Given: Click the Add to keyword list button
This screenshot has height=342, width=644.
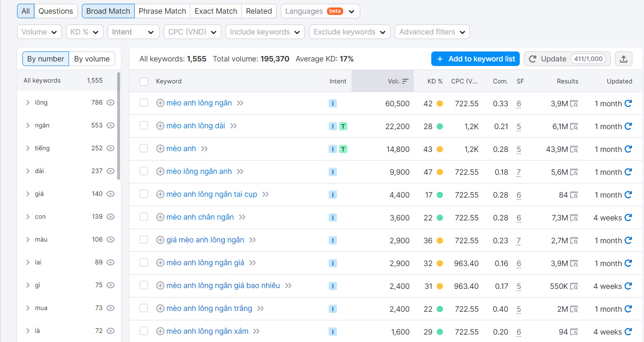Looking at the screenshot, I should [475, 59].
